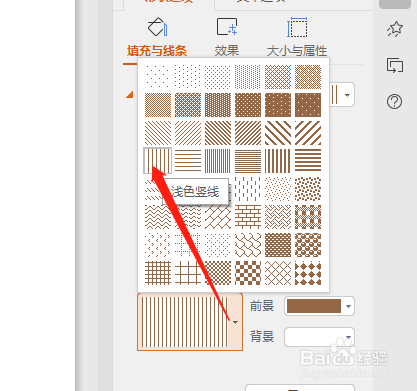Choose the 75% pattern swatch
Image resolution: width=417 pixels, height=391 pixels.
coord(248,105)
